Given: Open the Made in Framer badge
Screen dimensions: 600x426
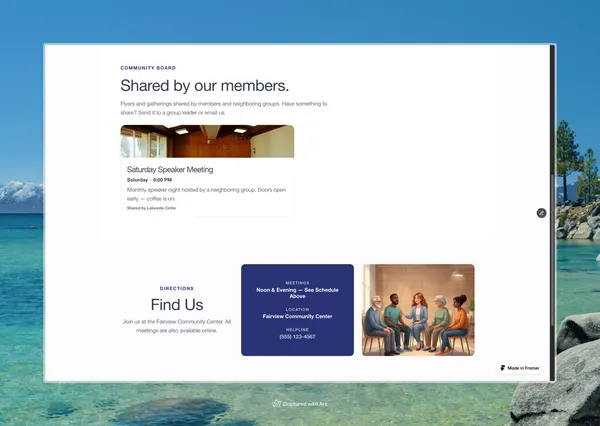Looking at the screenshot, I should point(520,368).
